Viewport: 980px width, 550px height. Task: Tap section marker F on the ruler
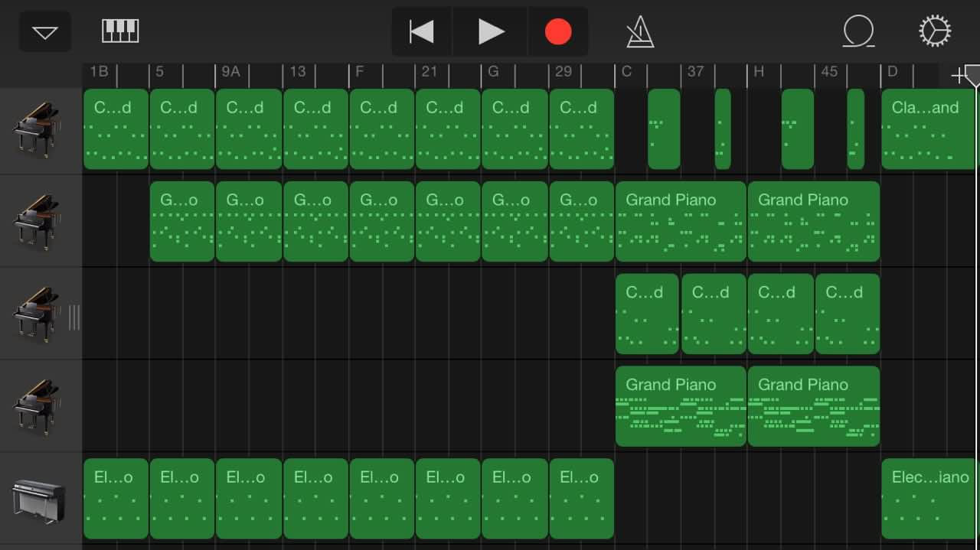pos(359,72)
